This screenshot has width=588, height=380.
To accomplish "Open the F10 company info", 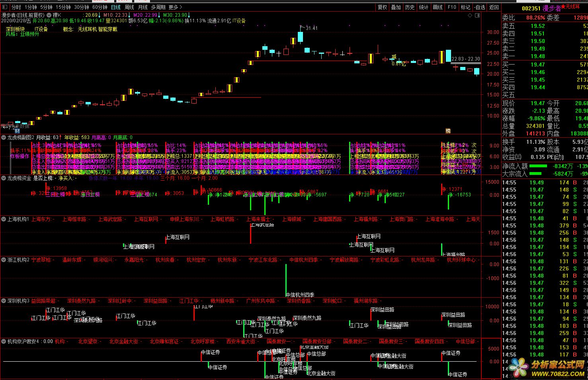I will click(x=452, y=7).
